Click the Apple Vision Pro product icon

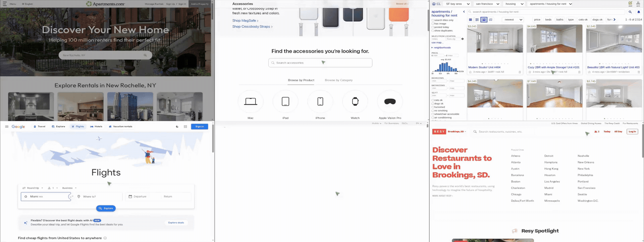click(x=390, y=102)
